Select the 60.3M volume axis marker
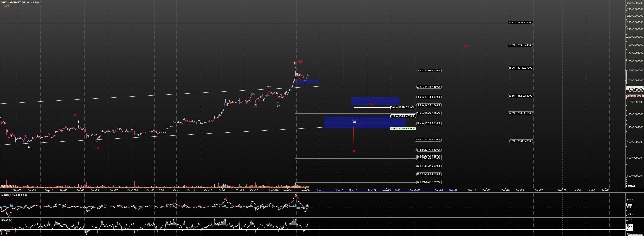Image resolution: width=644 pixels, height=236 pixels. [631, 186]
